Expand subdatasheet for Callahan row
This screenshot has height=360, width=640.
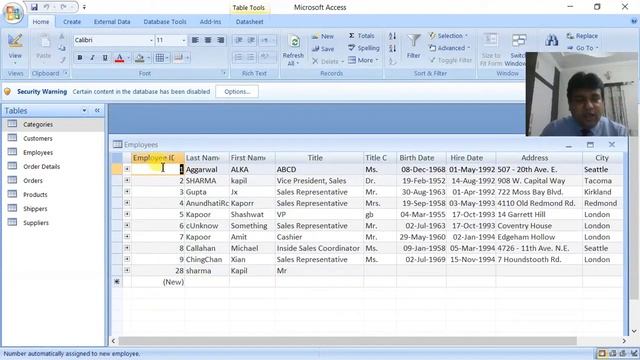click(x=127, y=248)
